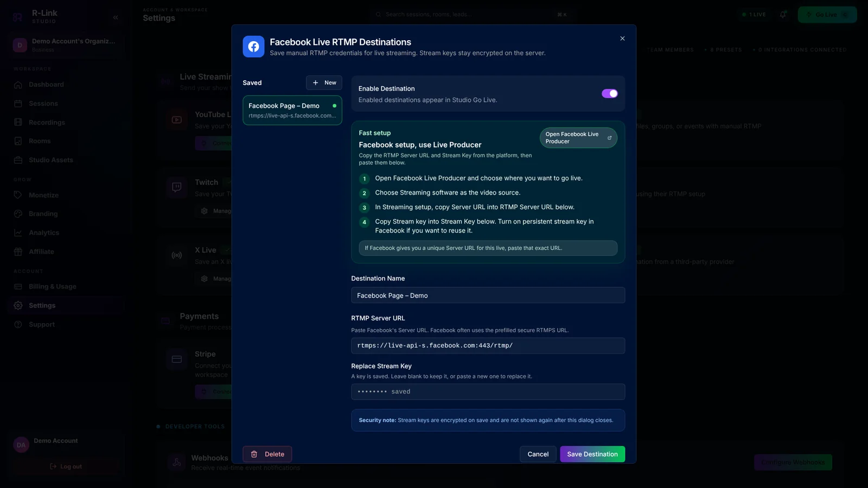Click the Branding palette icon
This screenshot has height=488, width=868.
coord(18,214)
